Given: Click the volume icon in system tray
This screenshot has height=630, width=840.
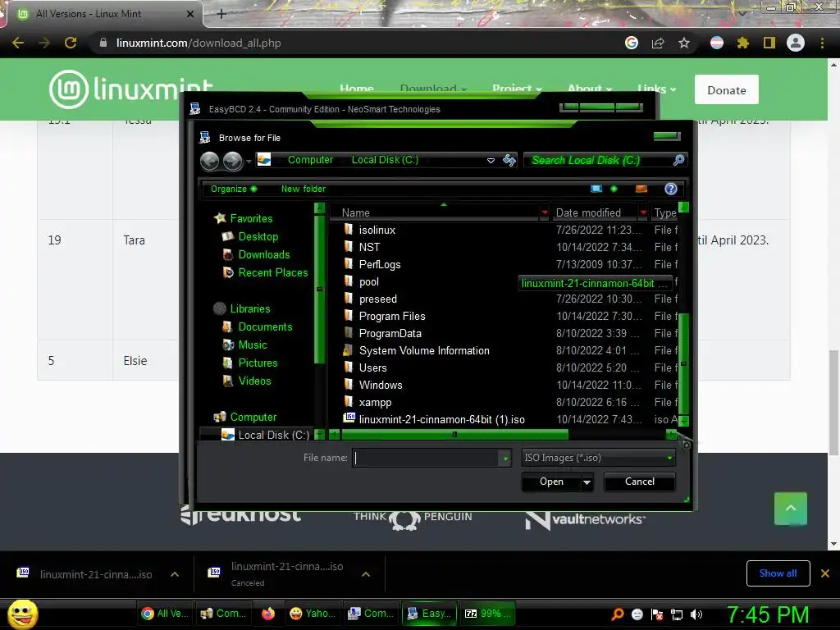Looking at the screenshot, I should coord(696,614).
